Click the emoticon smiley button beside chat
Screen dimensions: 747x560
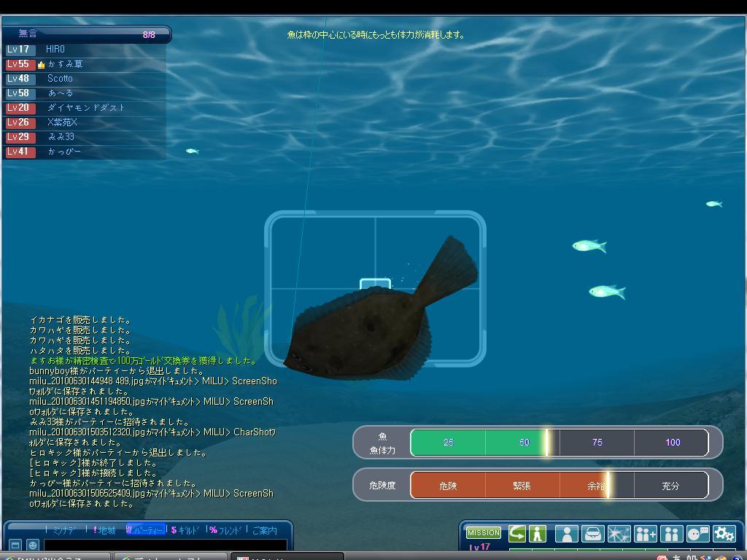33,545
